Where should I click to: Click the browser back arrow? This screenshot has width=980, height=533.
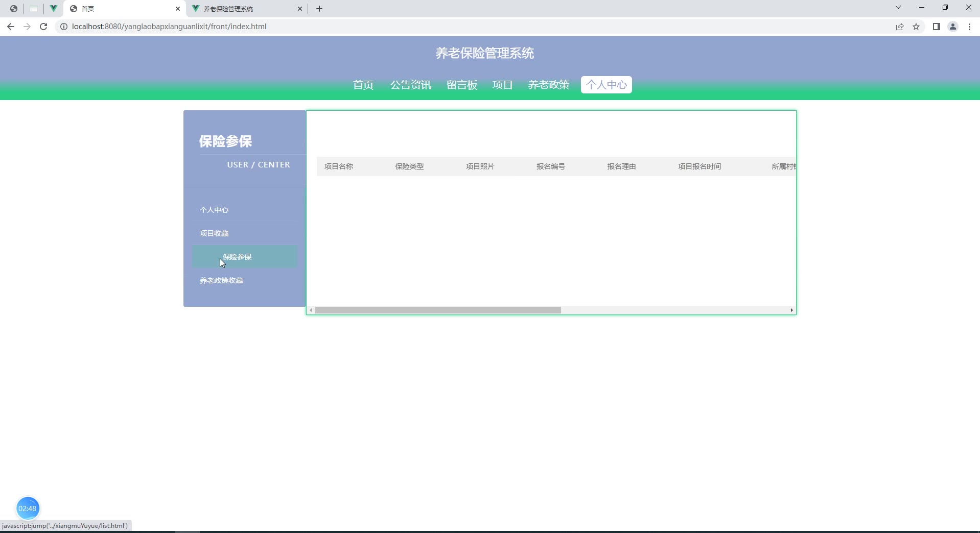point(11,27)
